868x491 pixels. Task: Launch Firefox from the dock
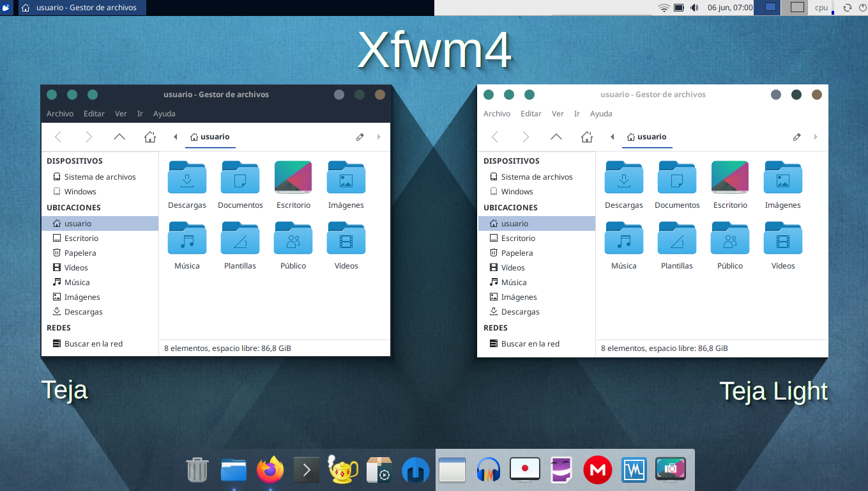[270, 471]
